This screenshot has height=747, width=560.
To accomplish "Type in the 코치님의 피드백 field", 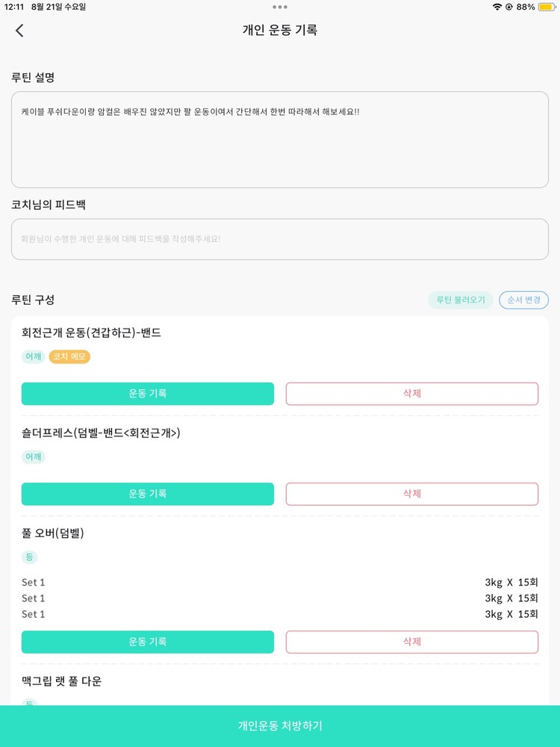I will click(280, 239).
